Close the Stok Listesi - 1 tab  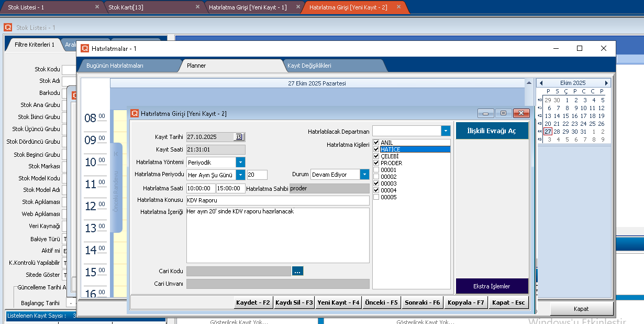coord(97,7)
